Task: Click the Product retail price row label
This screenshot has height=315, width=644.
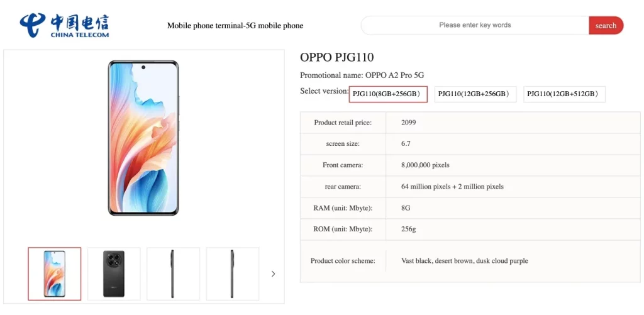Action: 343,123
